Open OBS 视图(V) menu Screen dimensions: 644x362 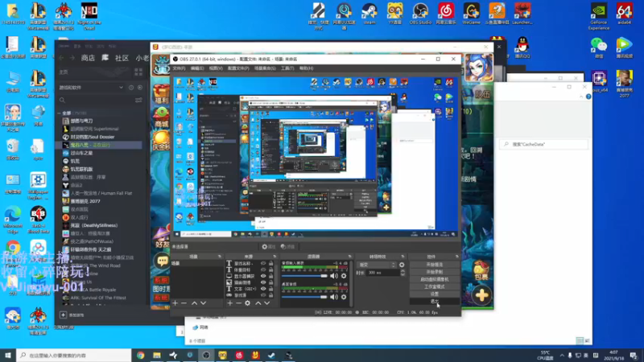(216, 68)
